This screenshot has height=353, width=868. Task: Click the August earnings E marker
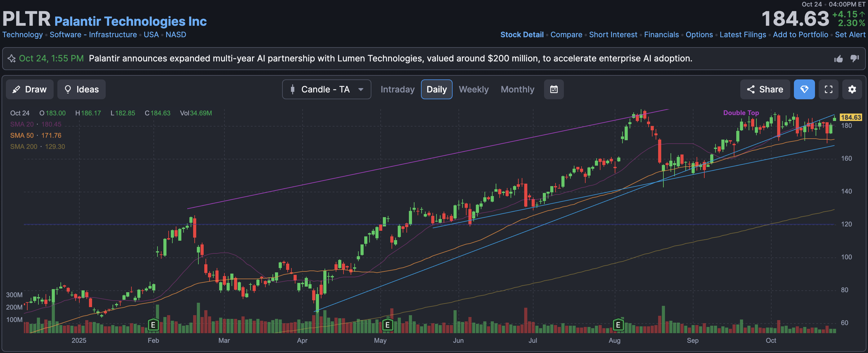tap(618, 325)
